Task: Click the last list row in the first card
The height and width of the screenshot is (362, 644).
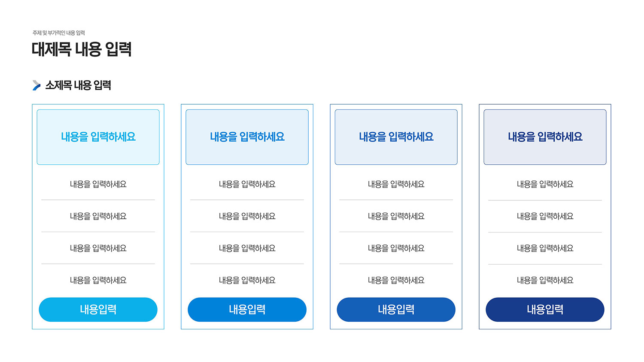Action: click(x=98, y=280)
